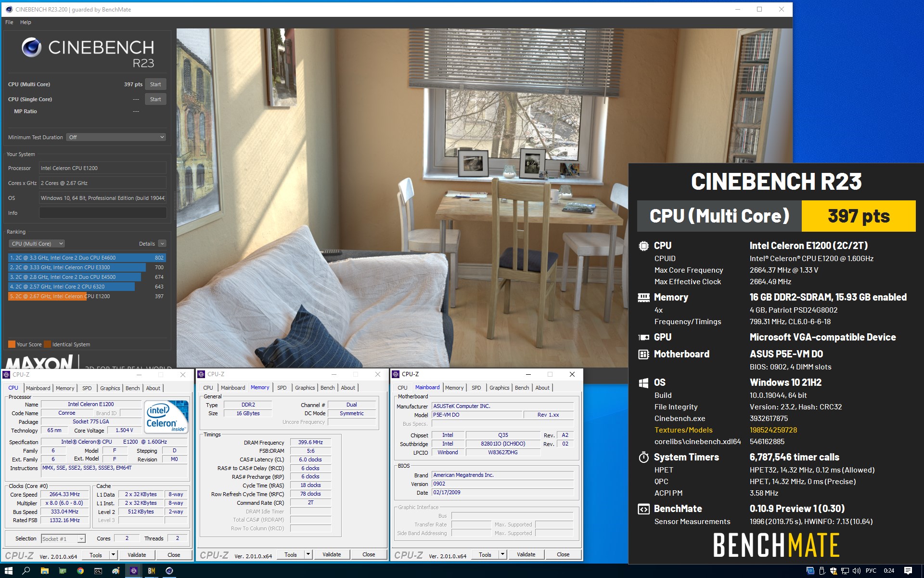Click the CPU section icon in BenchMate panel

[643, 246]
